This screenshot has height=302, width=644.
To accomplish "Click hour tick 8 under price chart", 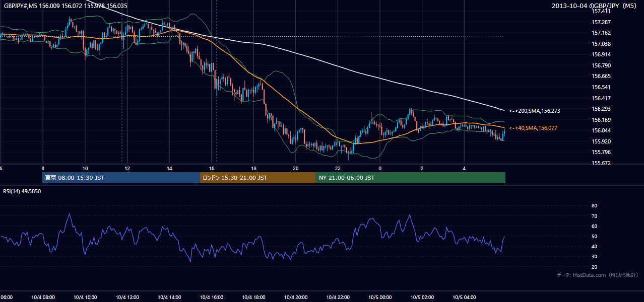I will (43, 168).
